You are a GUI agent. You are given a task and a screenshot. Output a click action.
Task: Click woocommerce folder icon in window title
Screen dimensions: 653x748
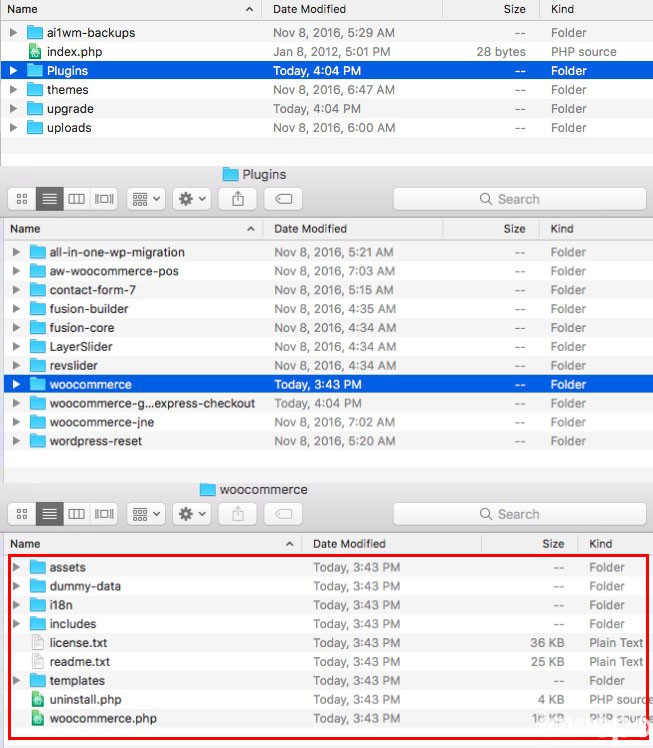point(207,489)
